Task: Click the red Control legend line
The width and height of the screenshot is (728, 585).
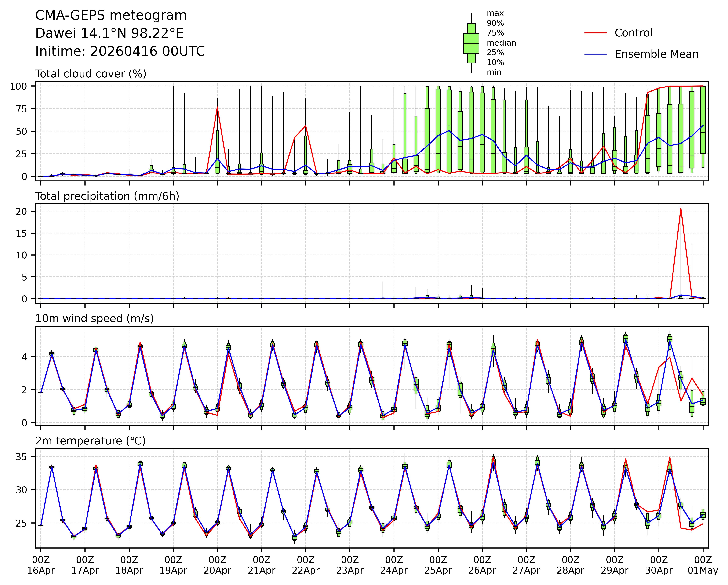Action: pyautogui.click(x=596, y=33)
